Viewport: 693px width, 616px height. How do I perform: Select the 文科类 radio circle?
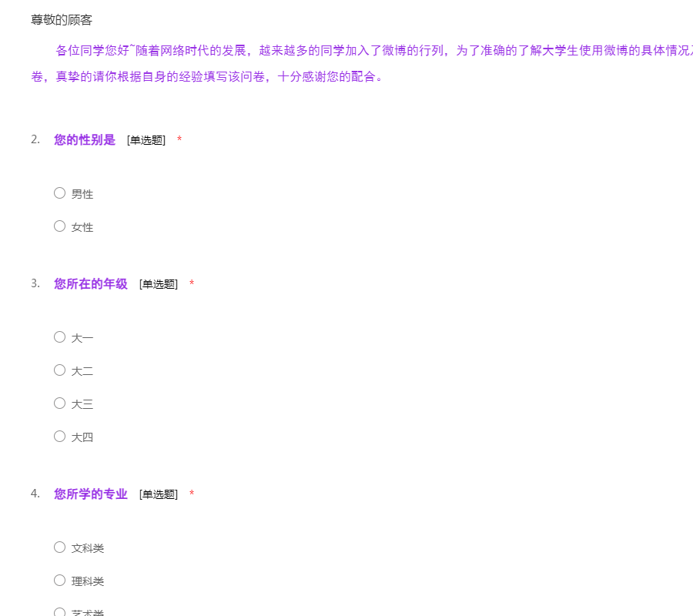coord(59,547)
